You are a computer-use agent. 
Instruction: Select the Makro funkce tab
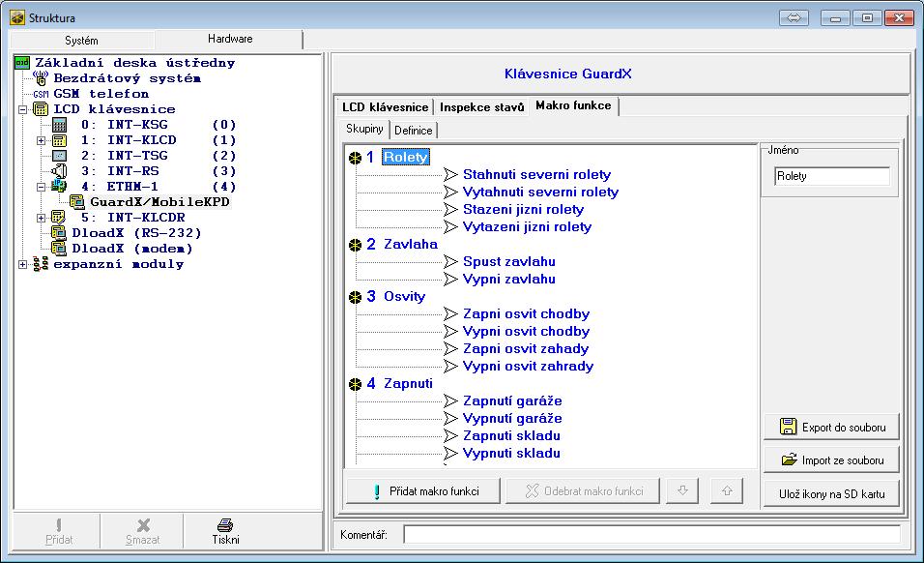[573, 105]
